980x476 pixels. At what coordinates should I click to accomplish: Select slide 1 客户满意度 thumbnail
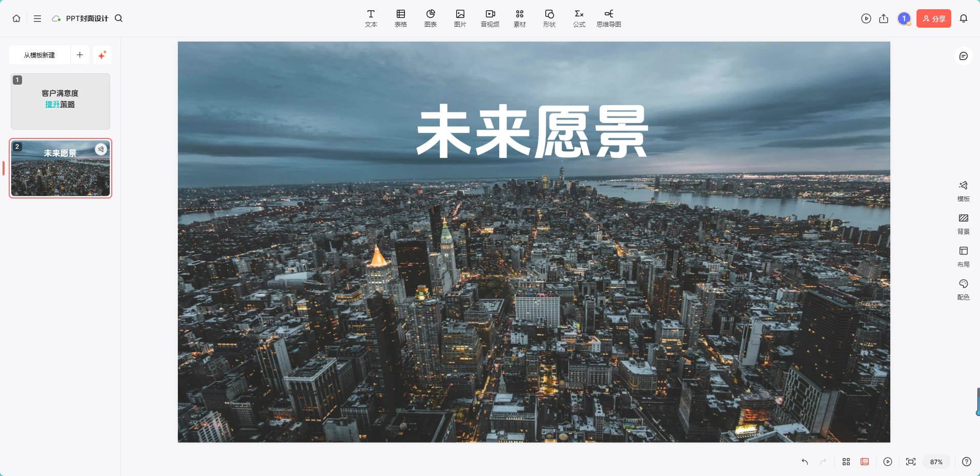[x=60, y=102]
